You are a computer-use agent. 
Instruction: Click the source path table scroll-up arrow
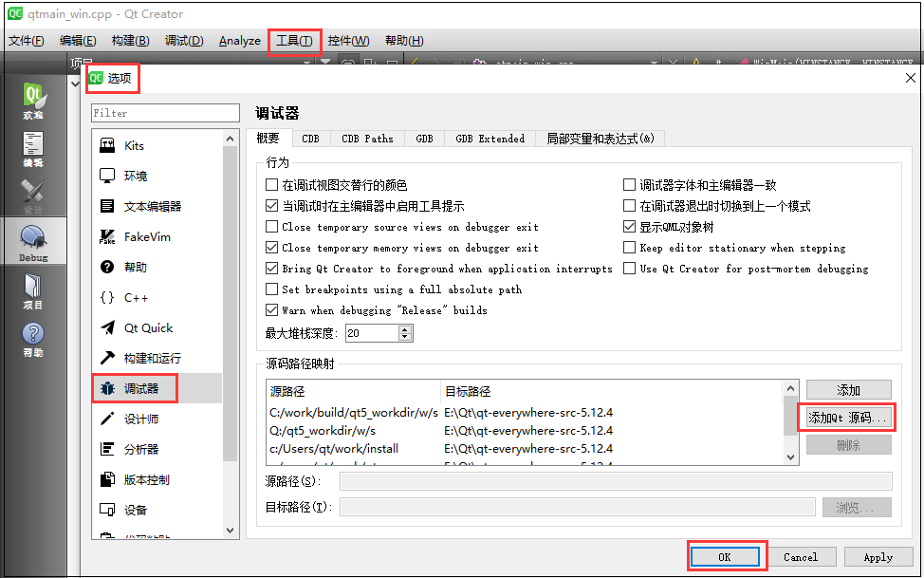[791, 388]
